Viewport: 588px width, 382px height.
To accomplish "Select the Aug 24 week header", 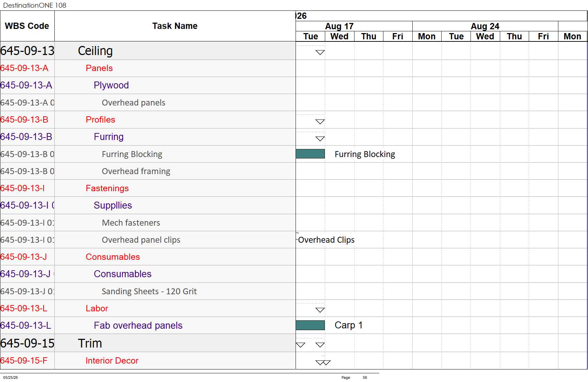I will click(485, 26).
